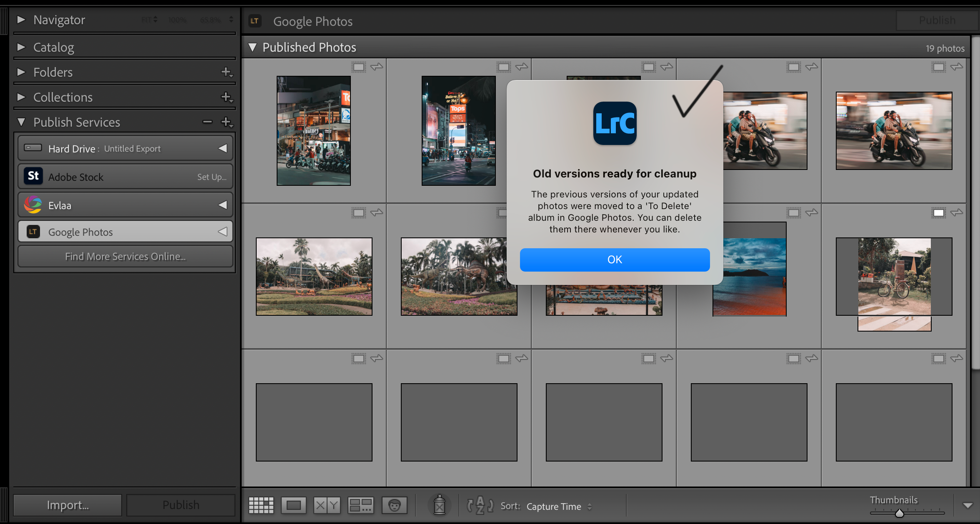Toggle sort direction with the A-Z button
Viewport: 980px width, 524px height.
[x=478, y=506]
